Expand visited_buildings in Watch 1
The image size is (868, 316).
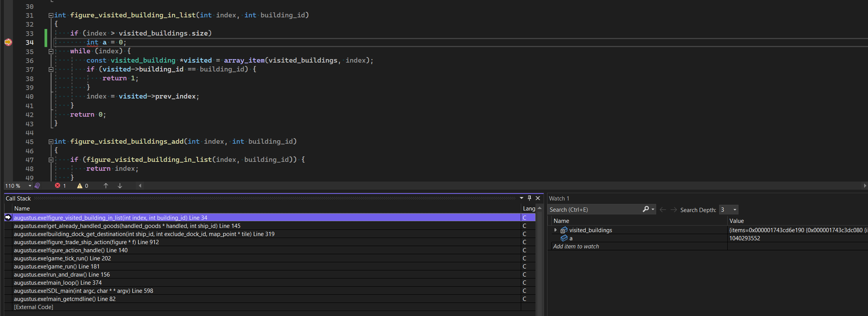[x=556, y=230]
